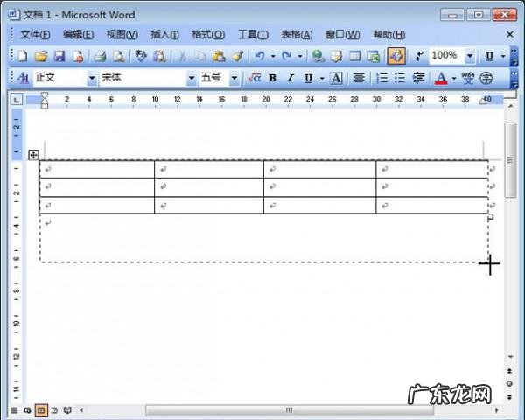Image resolution: width=525 pixels, height=420 pixels.
Task: Switch to Web Layout view
Action: 28,410
